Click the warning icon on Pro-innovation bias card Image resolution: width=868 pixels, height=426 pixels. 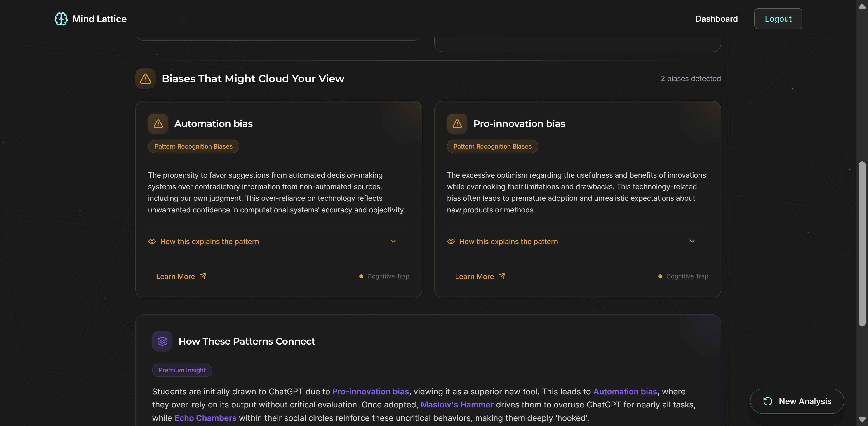click(457, 123)
